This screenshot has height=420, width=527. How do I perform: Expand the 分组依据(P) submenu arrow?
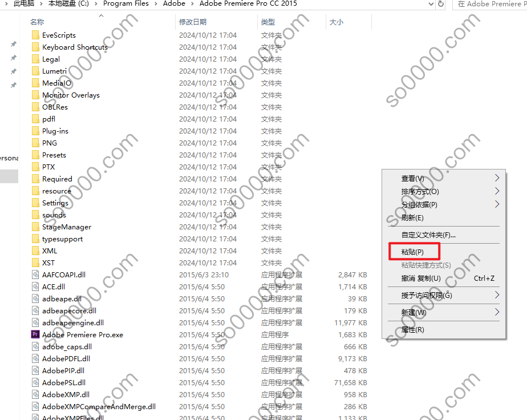click(x=497, y=204)
